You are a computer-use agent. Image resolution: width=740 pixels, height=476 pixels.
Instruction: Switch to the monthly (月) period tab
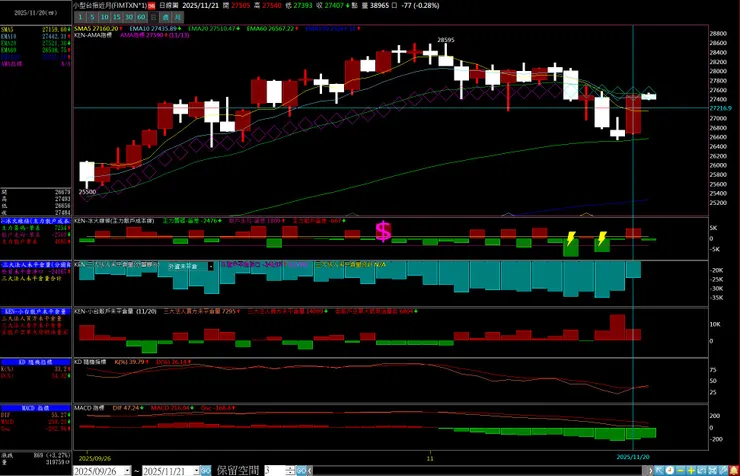[x=177, y=17]
